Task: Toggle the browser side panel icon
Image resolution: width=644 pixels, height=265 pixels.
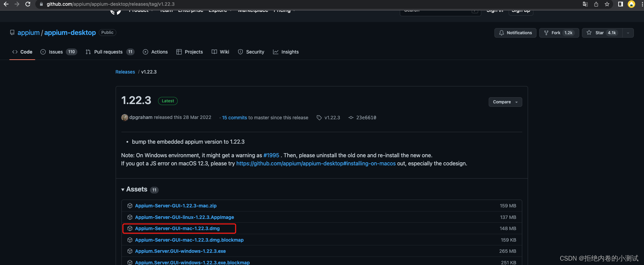Action: pyautogui.click(x=620, y=4)
